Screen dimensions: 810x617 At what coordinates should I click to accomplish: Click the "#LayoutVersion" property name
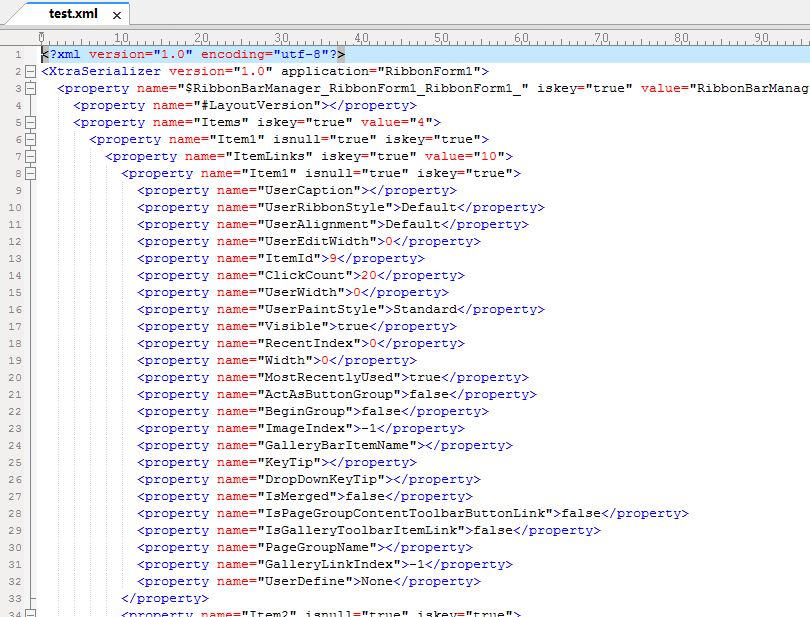pos(257,105)
